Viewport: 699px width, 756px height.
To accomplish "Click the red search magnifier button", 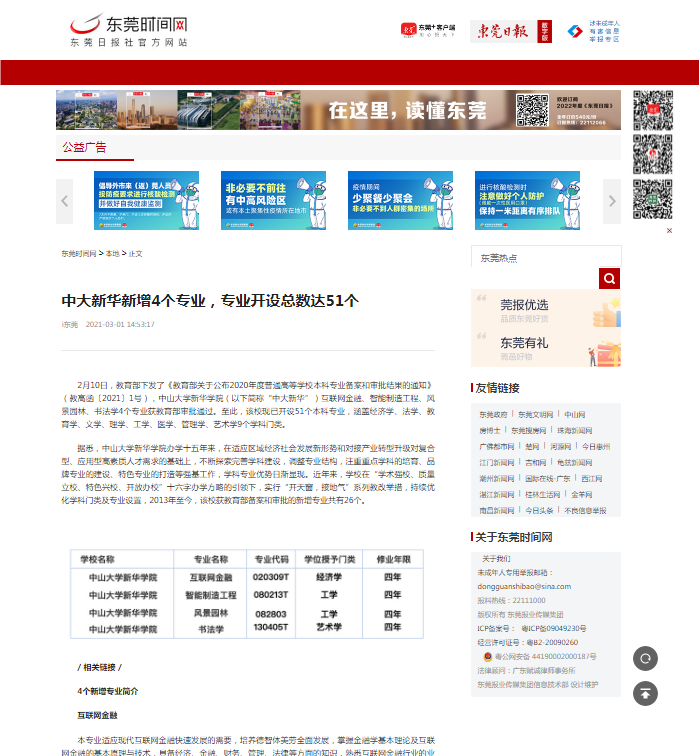I will pos(609,278).
